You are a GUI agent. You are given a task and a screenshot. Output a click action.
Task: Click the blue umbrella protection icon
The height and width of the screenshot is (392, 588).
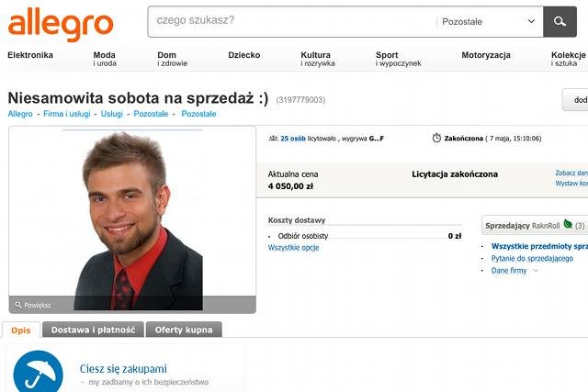tap(39, 372)
